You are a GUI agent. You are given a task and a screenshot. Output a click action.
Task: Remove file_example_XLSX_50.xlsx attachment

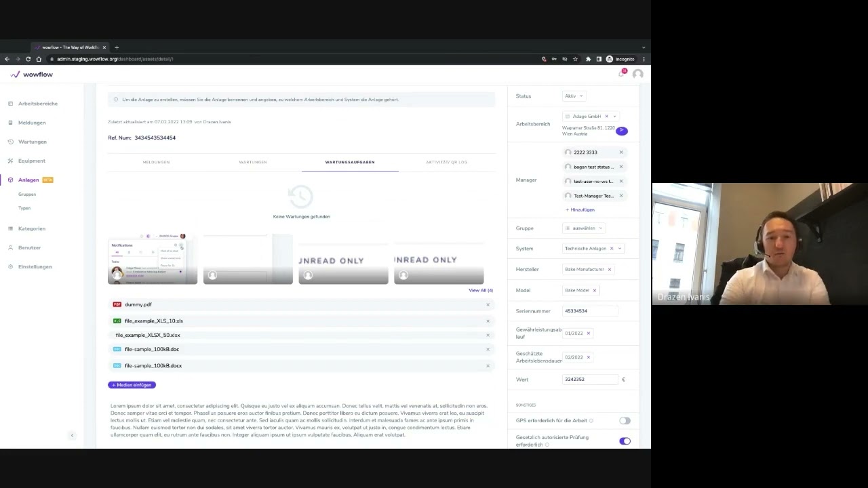point(488,335)
